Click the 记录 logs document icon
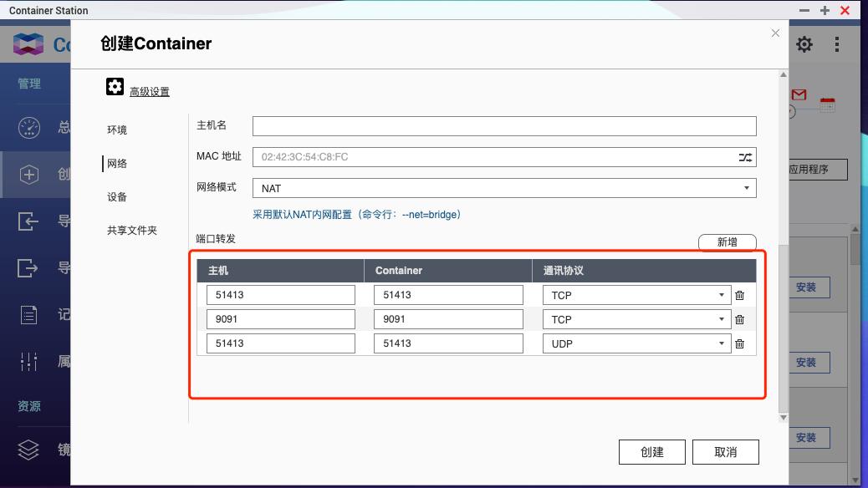The width and height of the screenshot is (868, 488). [28, 314]
